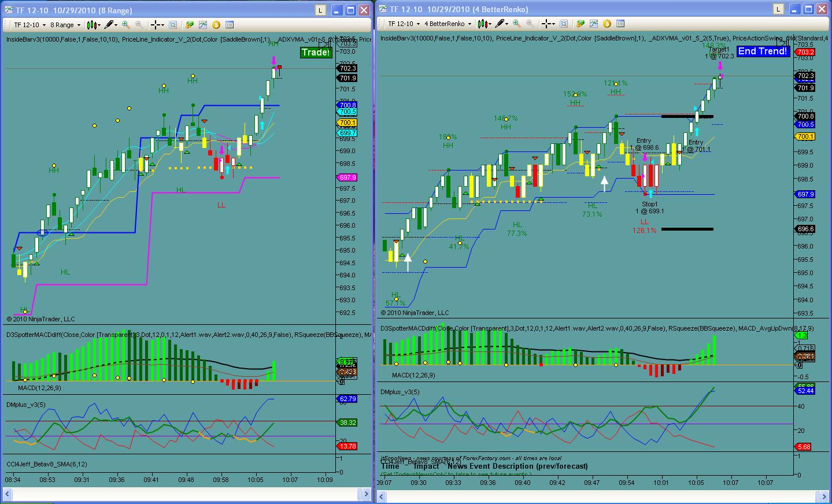Click the green Trade! label

pyautogui.click(x=316, y=53)
